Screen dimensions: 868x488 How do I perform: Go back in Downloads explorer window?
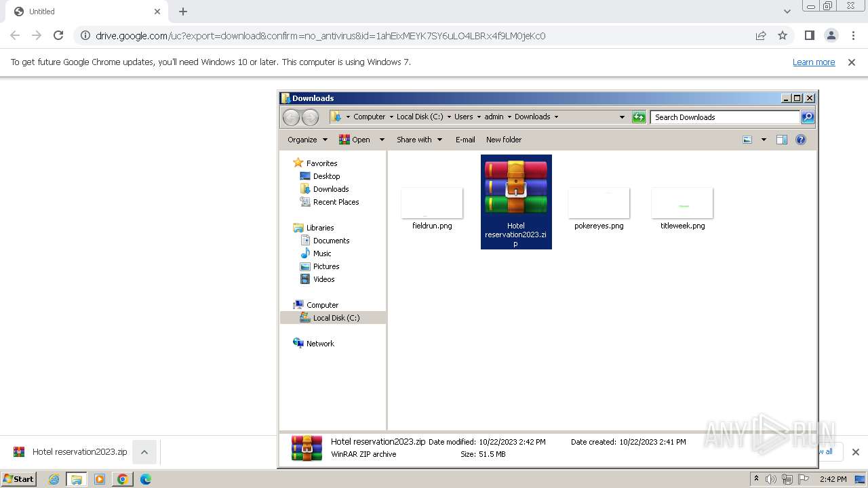291,117
